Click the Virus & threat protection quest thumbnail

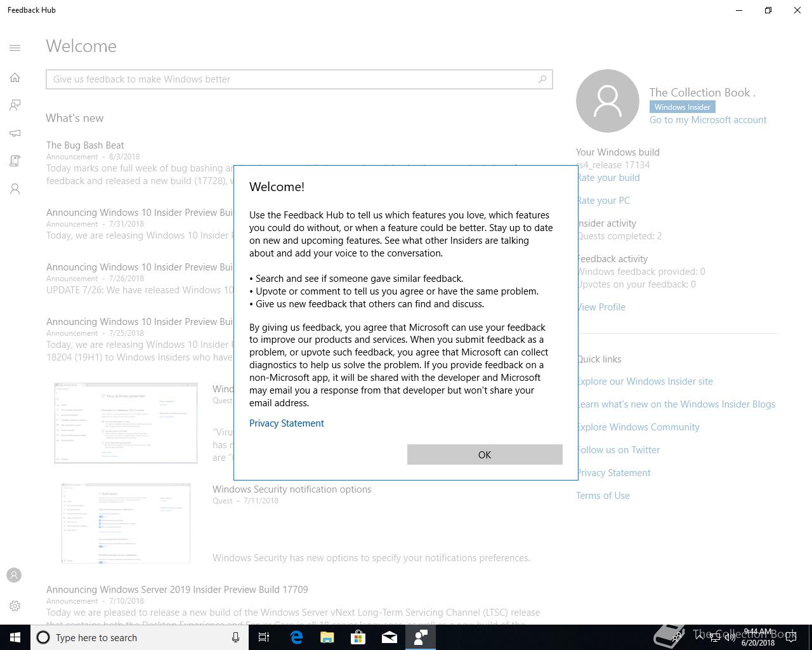126,423
